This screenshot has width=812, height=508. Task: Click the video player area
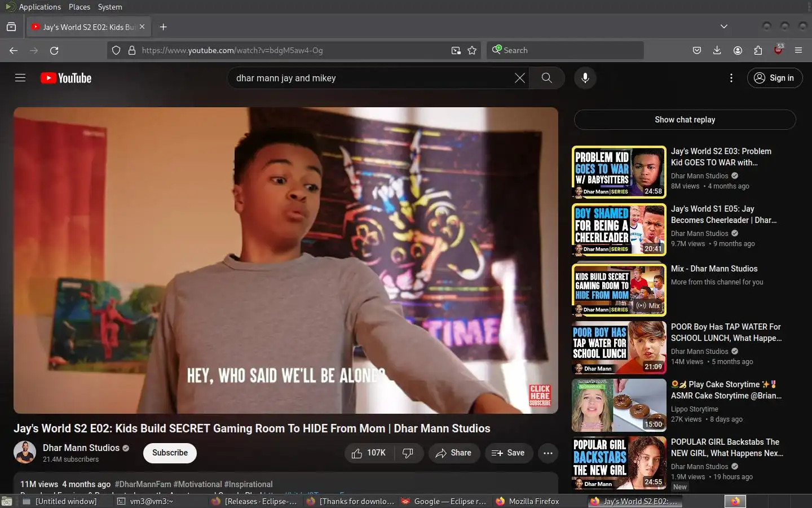point(285,260)
